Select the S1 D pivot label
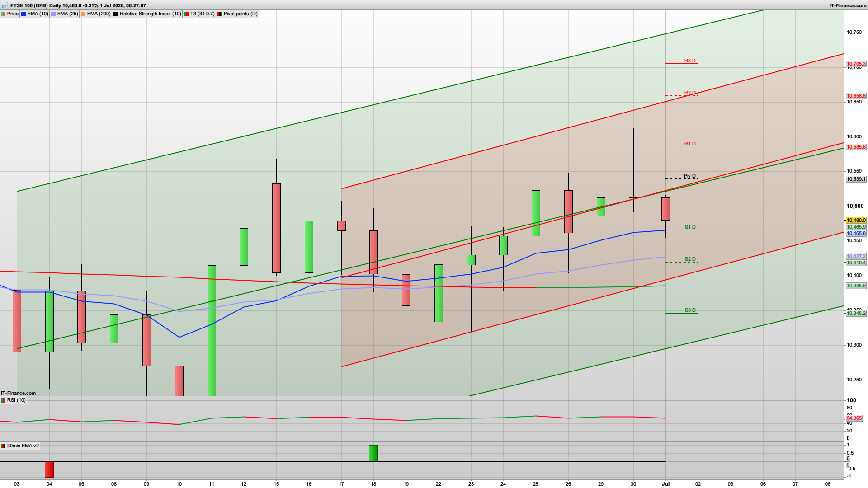This screenshot has width=868, height=488. coord(690,227)
